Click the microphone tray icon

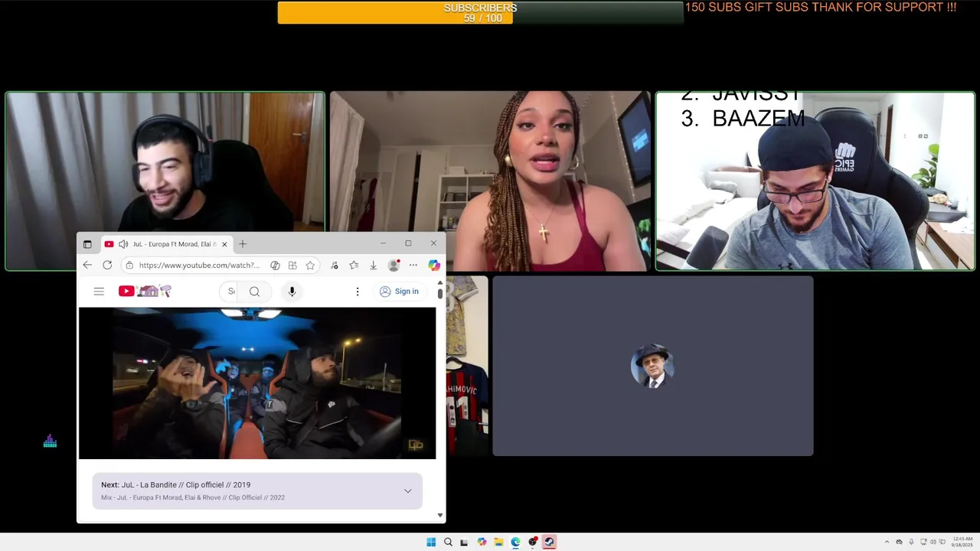click(x=911, y=542)
